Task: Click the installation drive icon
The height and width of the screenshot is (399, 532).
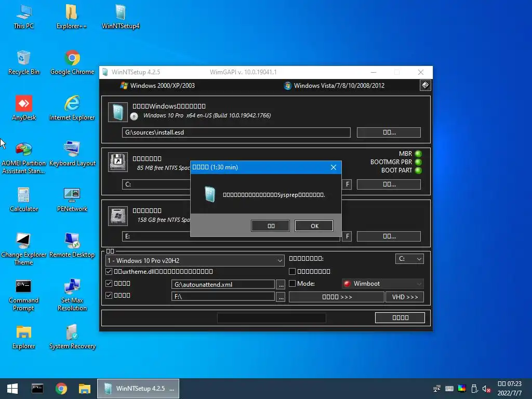Action: (118, 216)
